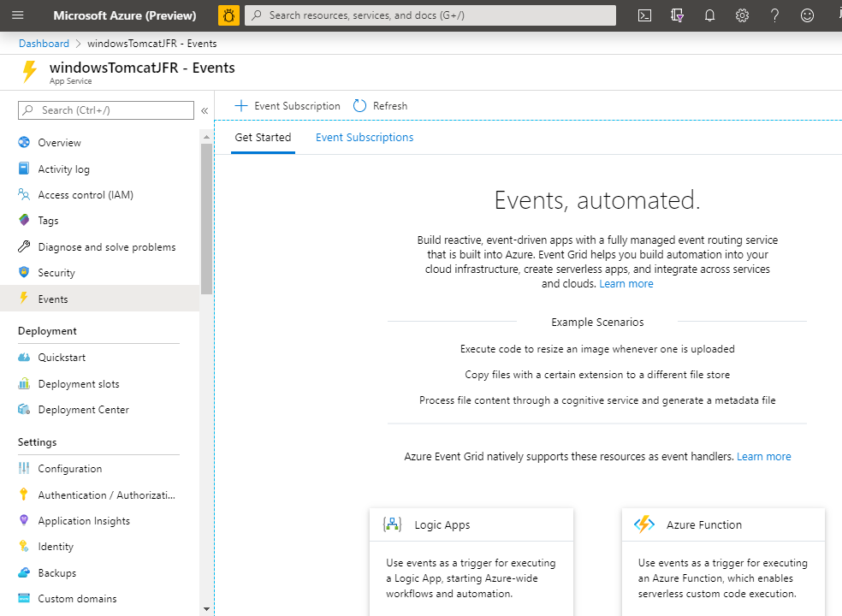Click the orange preview bug icon
This screenshot has width=842, height=616.
tap(228, 15)
